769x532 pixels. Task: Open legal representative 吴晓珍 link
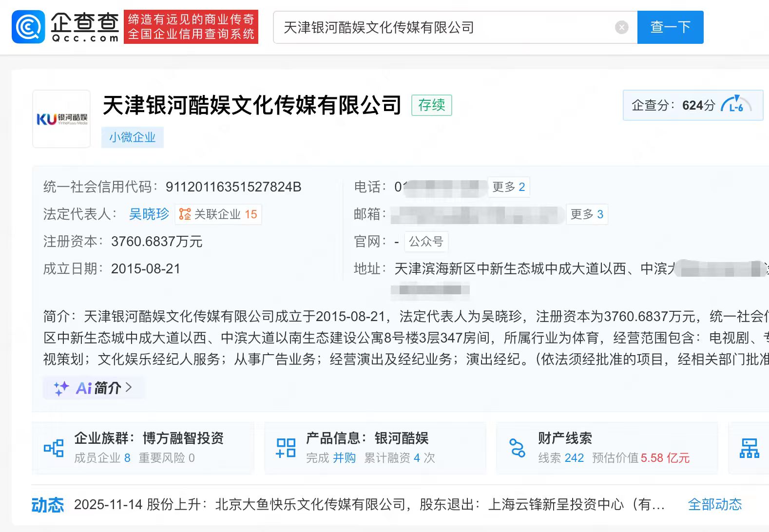pos(149,214)
